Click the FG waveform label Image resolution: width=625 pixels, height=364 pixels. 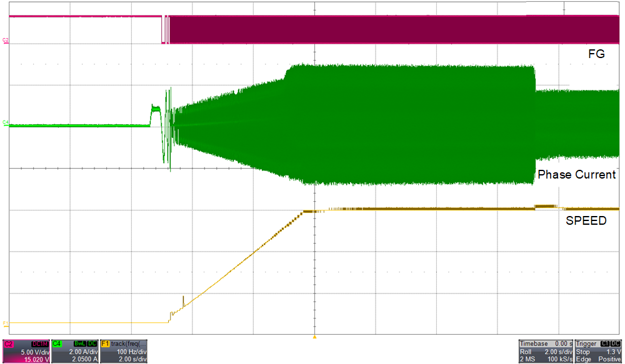[x=597, y=54]
